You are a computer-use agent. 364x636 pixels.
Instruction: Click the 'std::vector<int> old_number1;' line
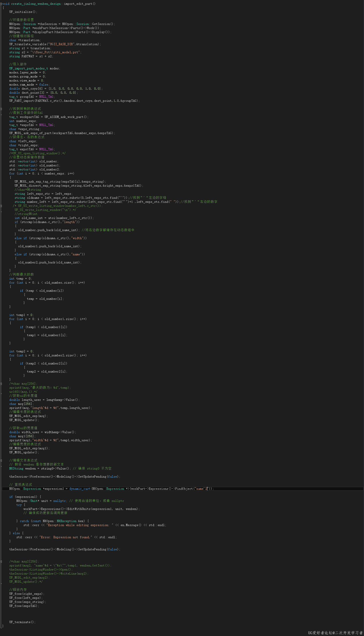pyautogui.click(x=35, y=165)
